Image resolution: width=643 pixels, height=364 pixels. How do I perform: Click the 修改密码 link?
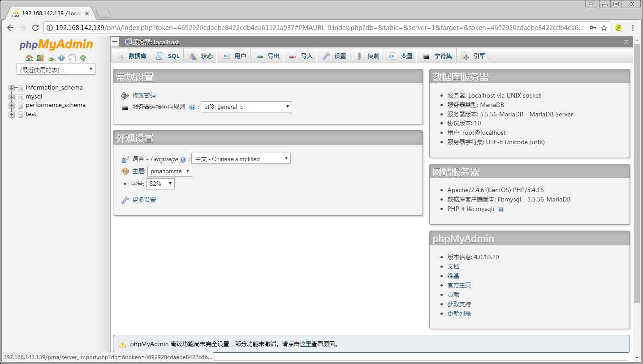point(144,95)
